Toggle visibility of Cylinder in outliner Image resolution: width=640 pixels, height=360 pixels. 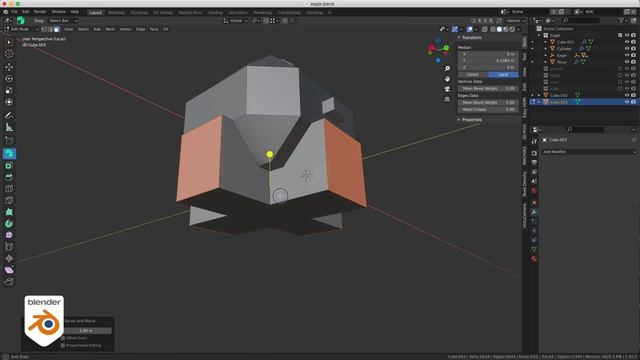point(627,49)
